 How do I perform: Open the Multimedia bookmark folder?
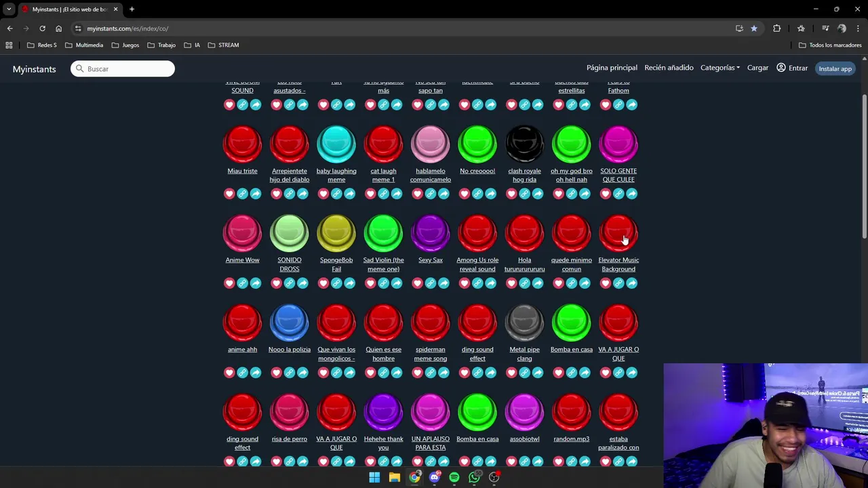pyautogui.click(x=84, y=45)
